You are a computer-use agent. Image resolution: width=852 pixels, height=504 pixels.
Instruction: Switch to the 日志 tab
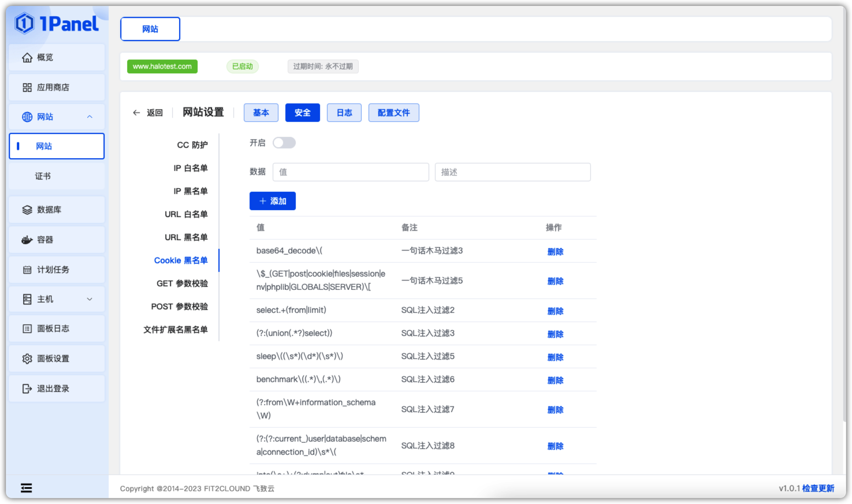click(x=344, y=113)
